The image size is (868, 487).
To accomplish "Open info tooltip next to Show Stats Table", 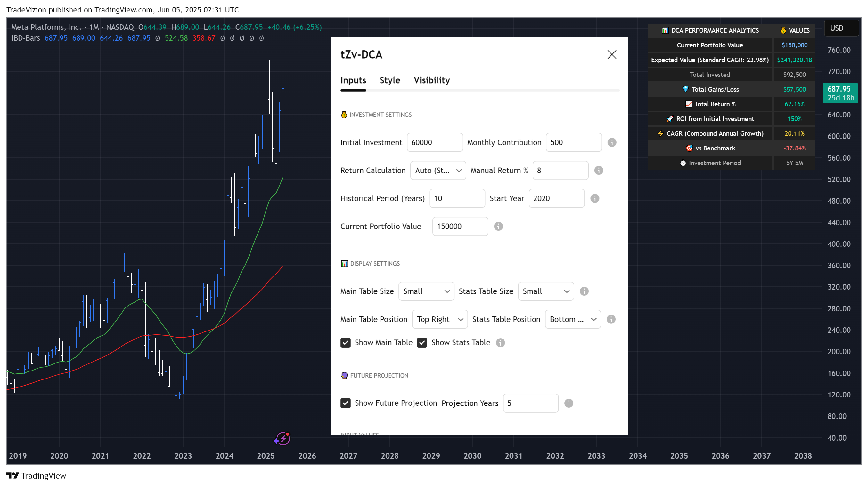I will 500,343.
